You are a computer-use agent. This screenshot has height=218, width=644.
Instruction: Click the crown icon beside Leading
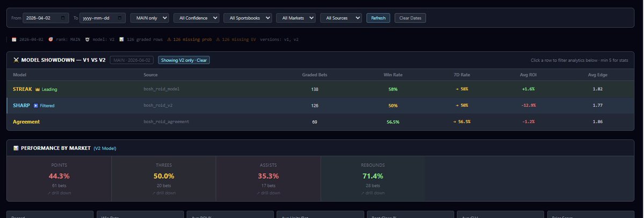pos(38,89)
